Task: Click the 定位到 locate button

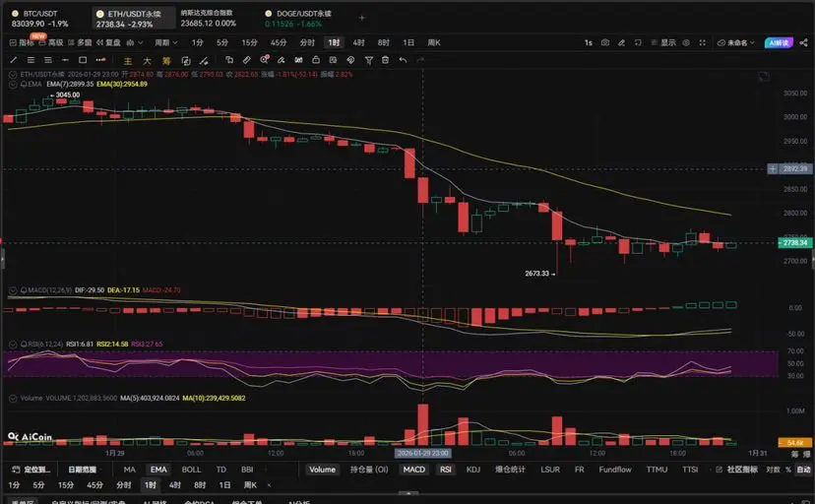Action: click(x=31, y=470)
